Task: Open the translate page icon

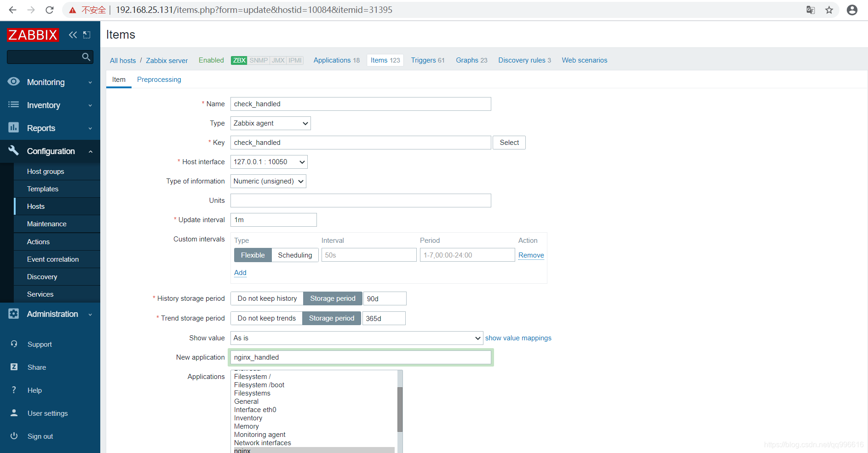Action: tap(811, 10)
